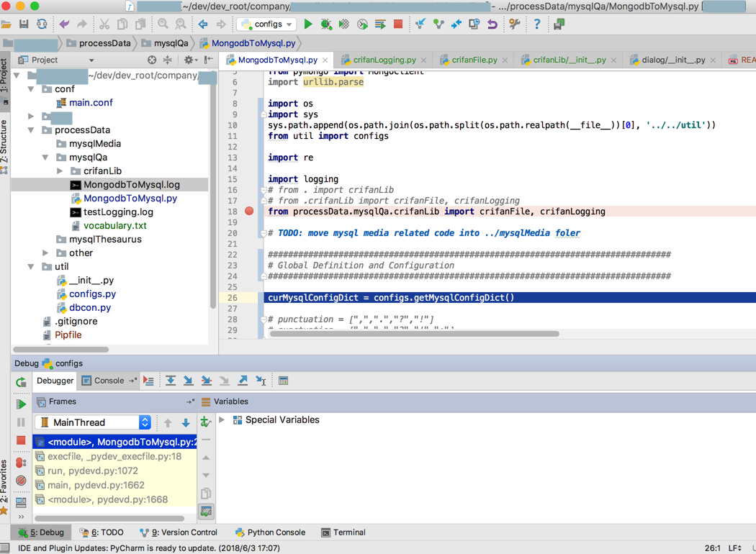Viewport: 756px width, 554px height.
Task: Run the 'configs' configuration with green play icon
Action: click(307, 24)
